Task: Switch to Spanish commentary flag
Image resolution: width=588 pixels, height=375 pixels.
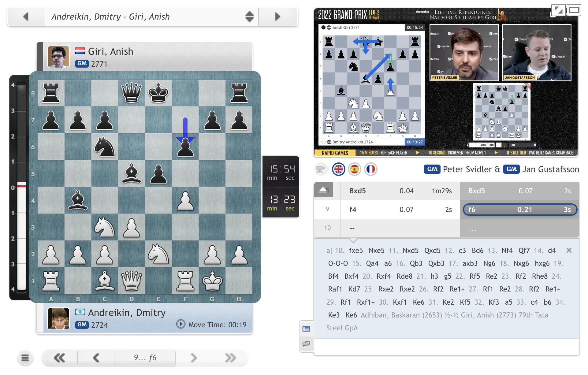Action: point(354,169)
